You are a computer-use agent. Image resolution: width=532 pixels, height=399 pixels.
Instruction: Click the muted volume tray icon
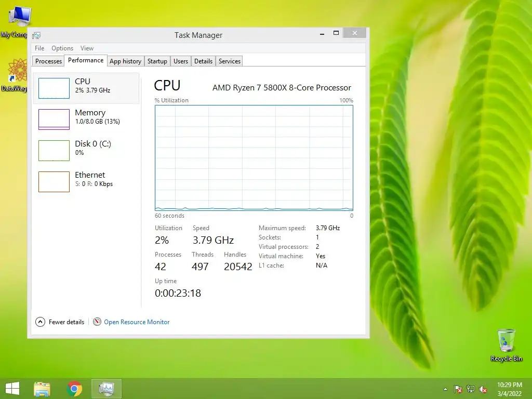pyautogui.click(x=483, y=389)
